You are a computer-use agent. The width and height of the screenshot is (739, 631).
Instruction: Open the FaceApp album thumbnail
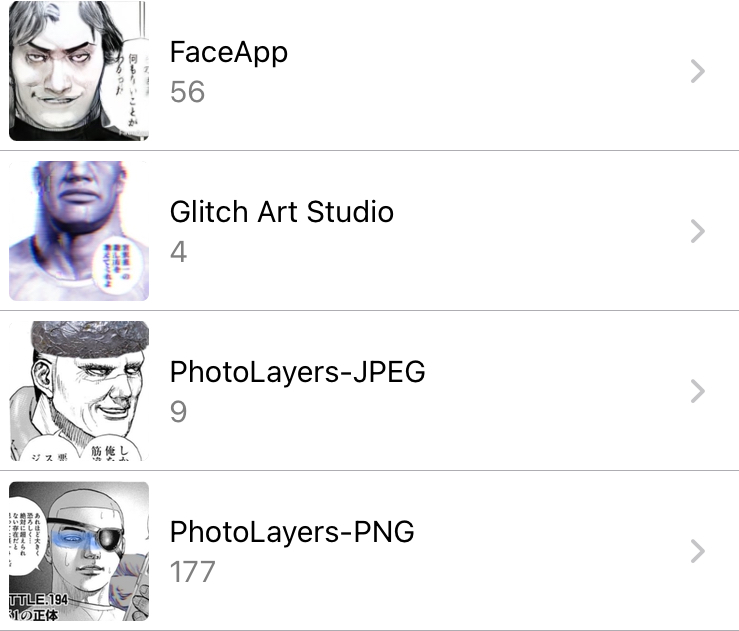tap(78, 71)
